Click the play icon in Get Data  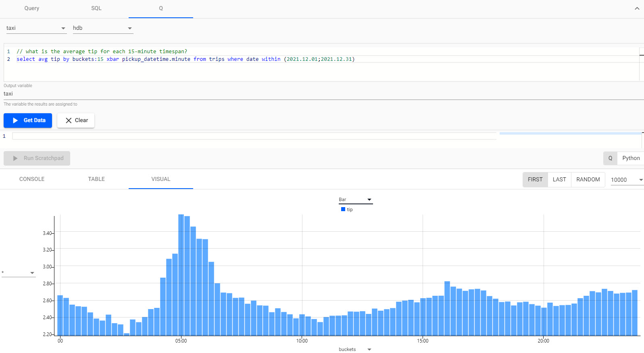(x=15, y=120)
